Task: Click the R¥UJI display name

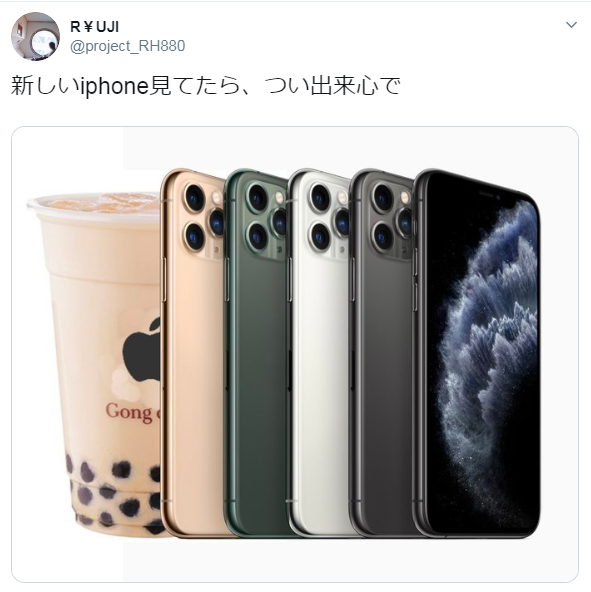Action: [x=94, y=27]
